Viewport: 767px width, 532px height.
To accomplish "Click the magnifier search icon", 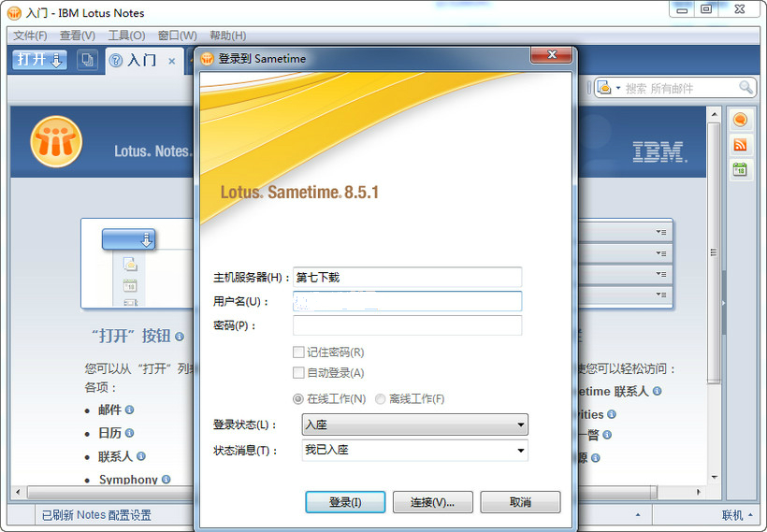I will tap(745, 88).
